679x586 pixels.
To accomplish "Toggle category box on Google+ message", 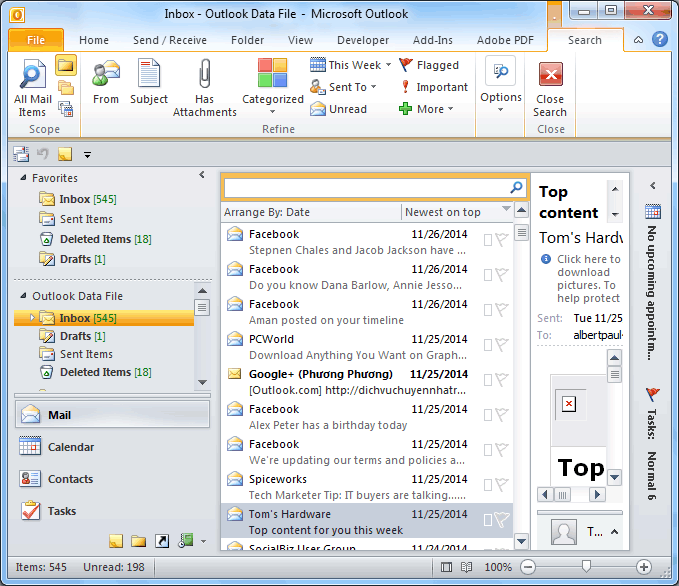I will click(x=488, y=380).
